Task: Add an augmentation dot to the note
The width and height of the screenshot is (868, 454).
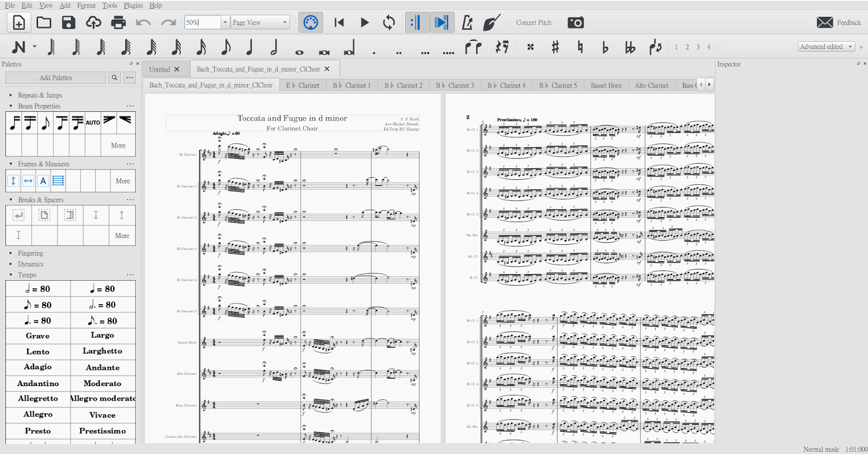Action: tap(374, 53)
